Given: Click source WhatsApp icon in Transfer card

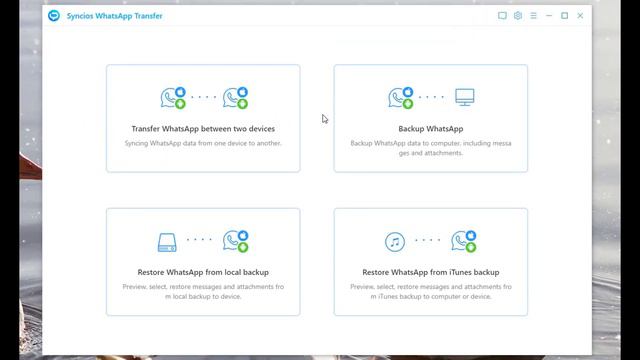Looking at the screenshot, I should 173,98.
